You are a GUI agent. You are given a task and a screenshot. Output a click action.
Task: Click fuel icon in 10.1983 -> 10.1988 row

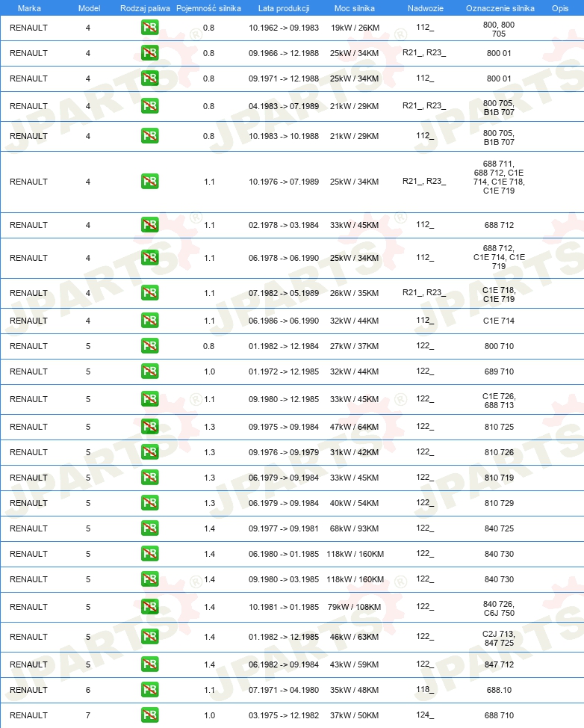(x=150, y=136)
